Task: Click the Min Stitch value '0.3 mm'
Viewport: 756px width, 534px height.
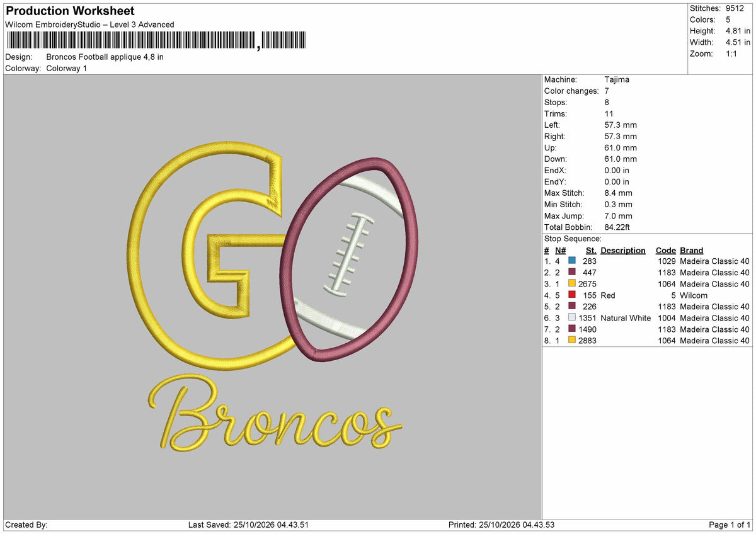Action: (619, 205)
